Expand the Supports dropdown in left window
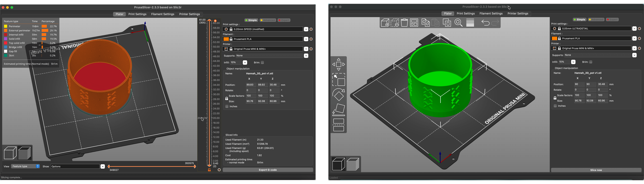Screen dimensions: 644x184 (306, 56)
